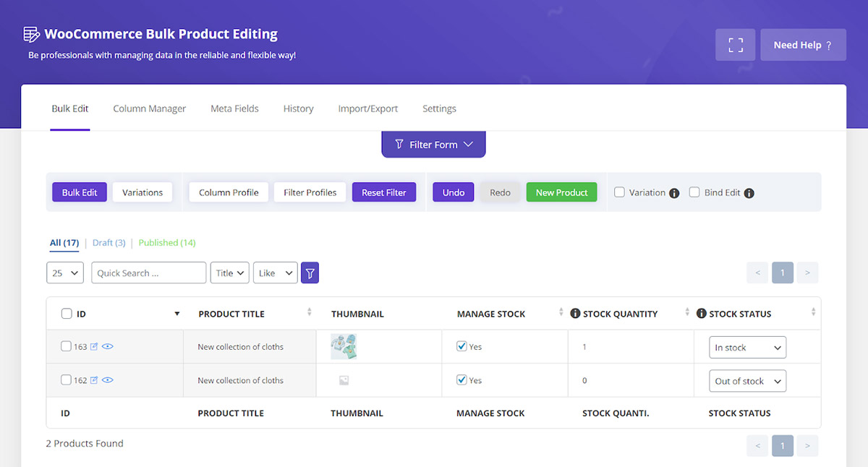
Task: Sort by ID column arrow
Action: click(177, 314)
